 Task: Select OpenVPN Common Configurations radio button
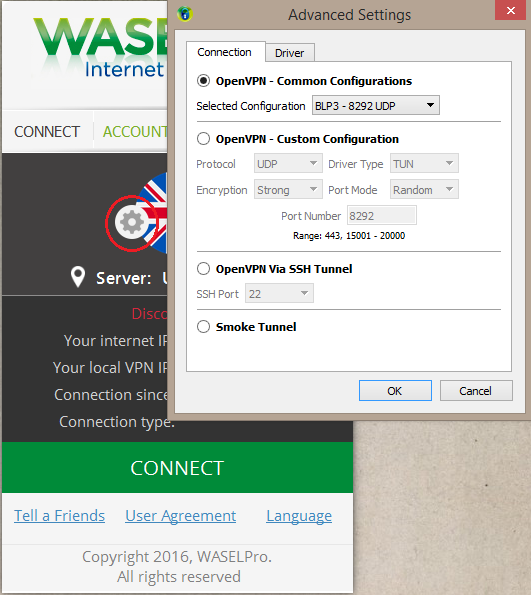[x=203, y=81]
